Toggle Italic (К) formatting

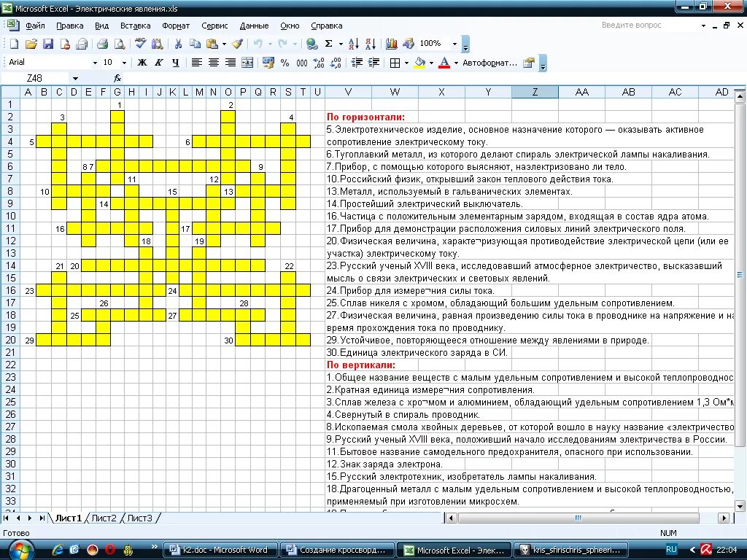pos(158,63)
